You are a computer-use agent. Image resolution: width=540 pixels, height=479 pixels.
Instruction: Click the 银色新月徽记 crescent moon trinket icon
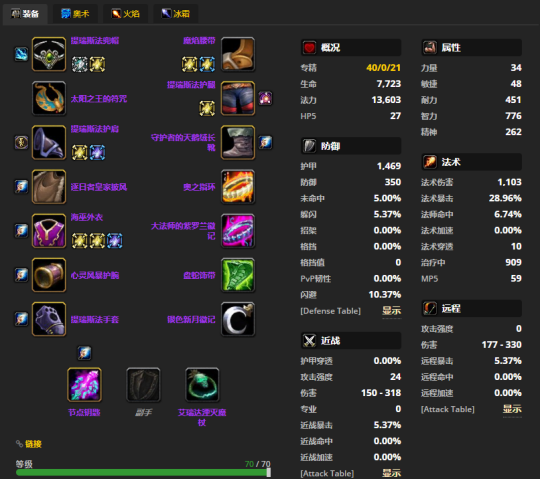238,319
